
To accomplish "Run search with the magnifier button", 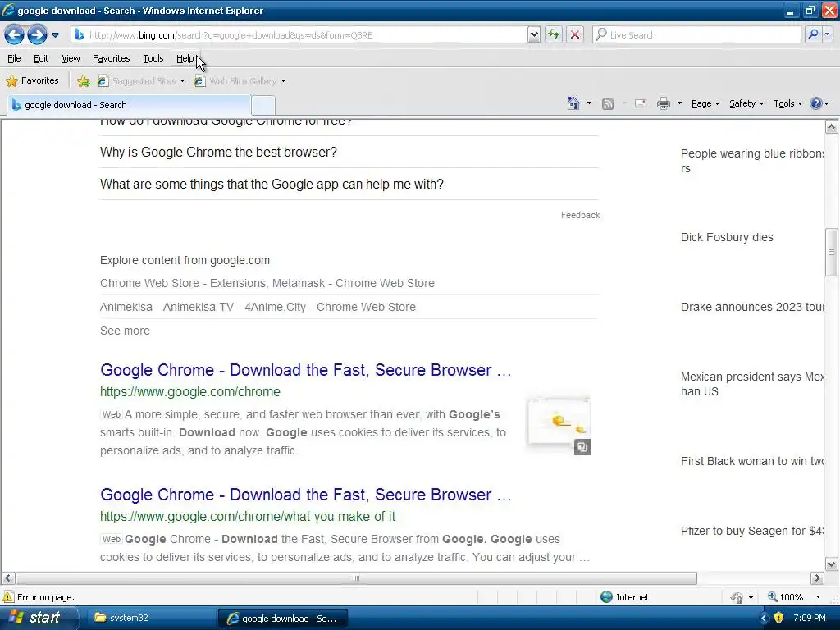I will (x=813, y=35).
